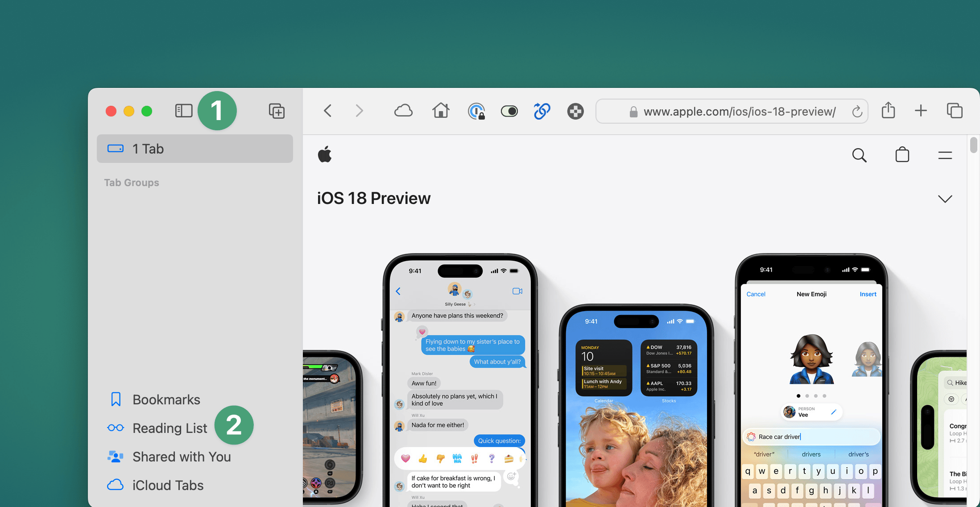Viewport: 980px width, 507px height.
Task: Click the blue link extension icon
Action: (542, 111)
